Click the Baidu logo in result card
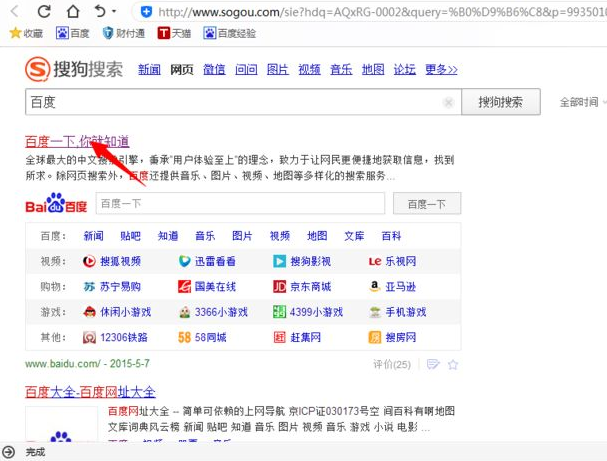 [x=57, y=204]
